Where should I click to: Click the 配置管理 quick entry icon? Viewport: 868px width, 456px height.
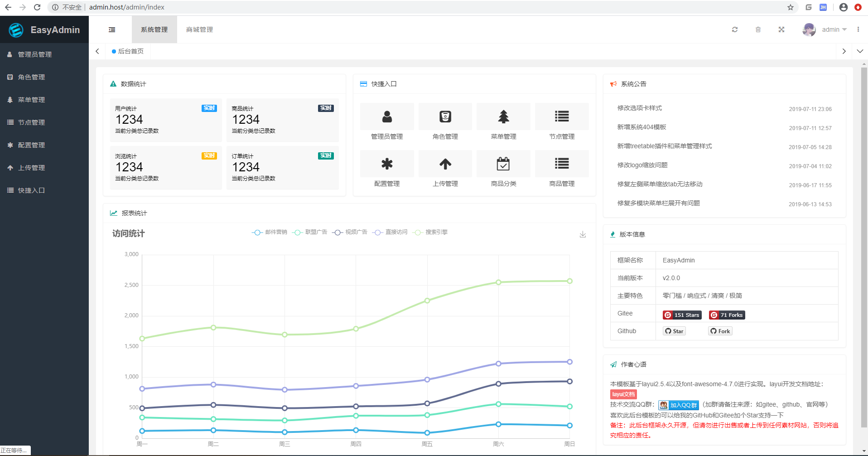coord(386,164)
